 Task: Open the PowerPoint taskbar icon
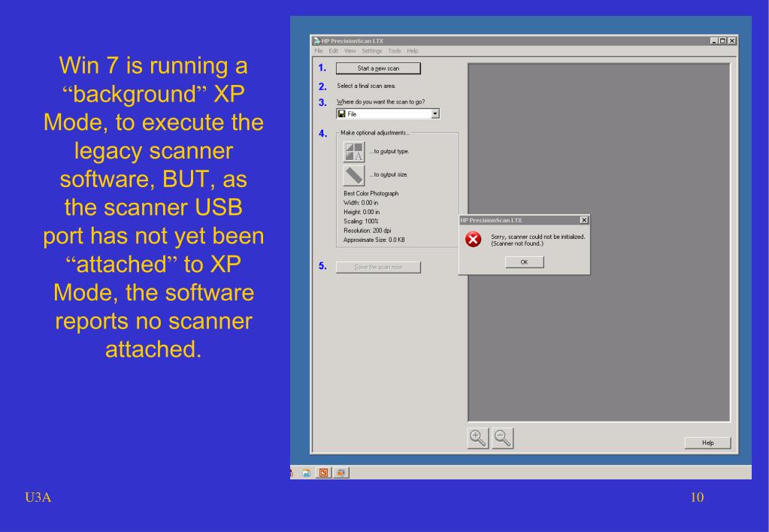(x=324, y=473)
